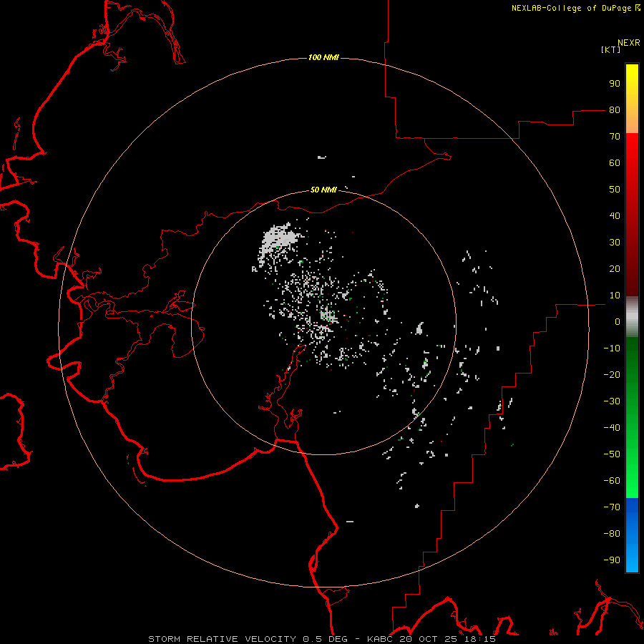The height and width of the screenshot is (644, 644).
Task: Click the "50" knot scale label
Action: [x=615, y=190]
